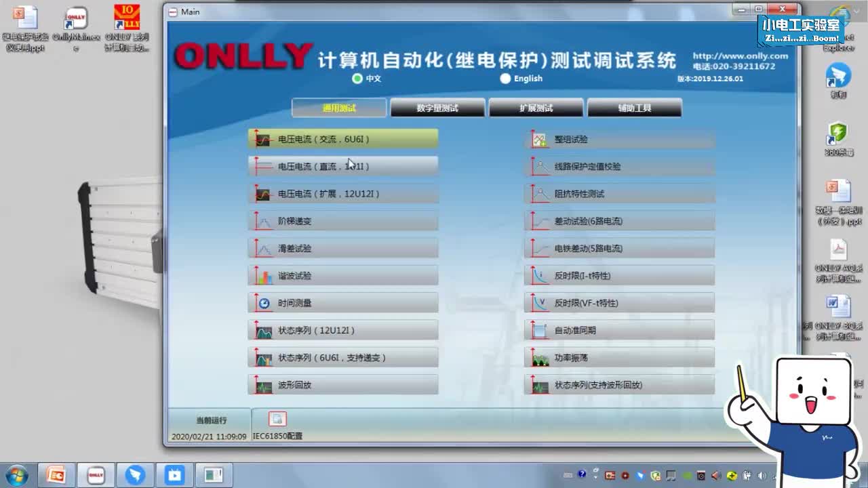Open the PowerPoint taskbar icon
The height and width of the screenshot is (488, 868).
(x=56, y=475)
